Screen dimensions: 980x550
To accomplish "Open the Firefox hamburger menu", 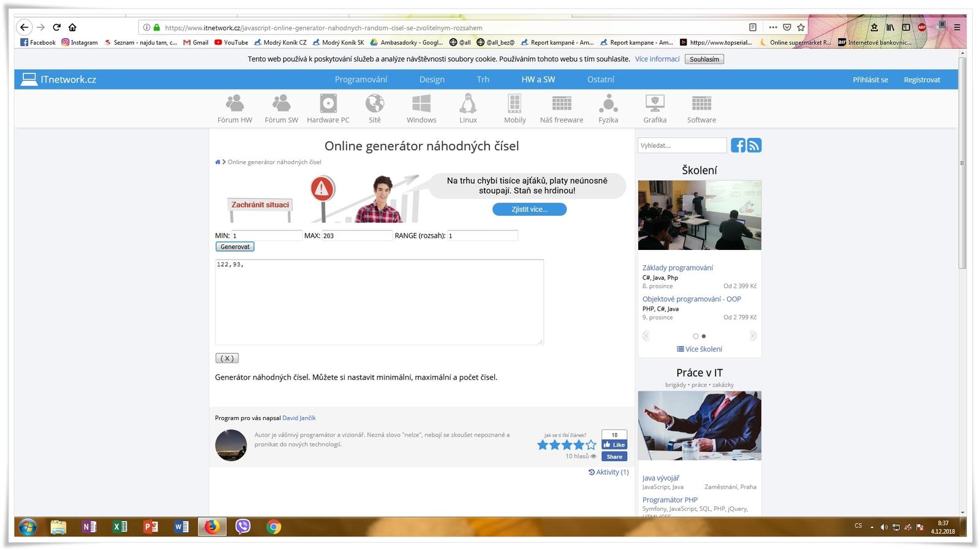I will [x=957, y=28].
